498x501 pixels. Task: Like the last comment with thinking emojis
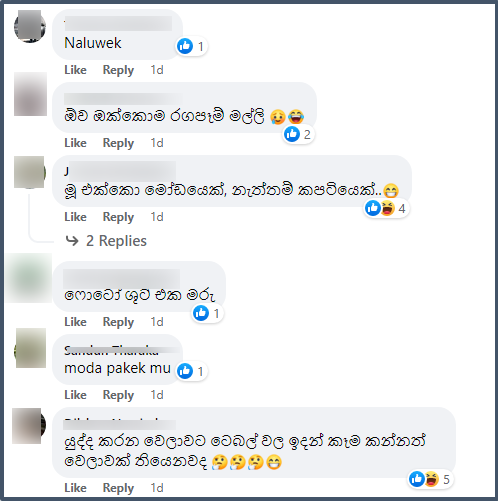click(x=75, y=488)
